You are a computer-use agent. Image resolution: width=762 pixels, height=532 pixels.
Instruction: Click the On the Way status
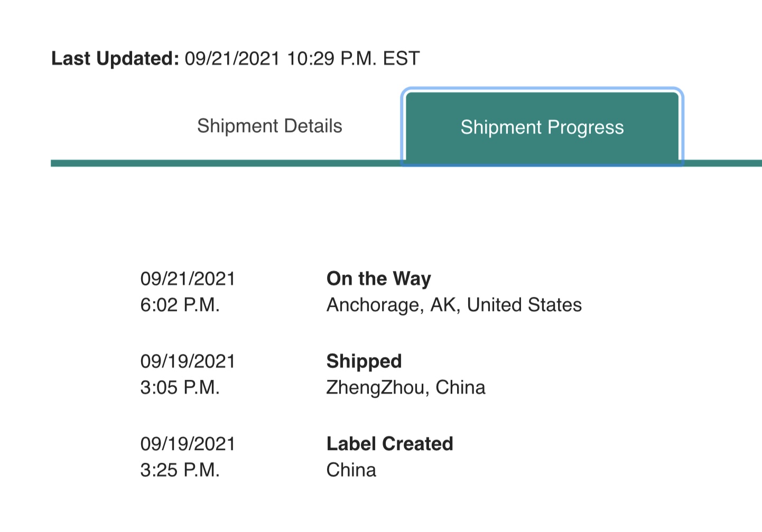(378, 278)
